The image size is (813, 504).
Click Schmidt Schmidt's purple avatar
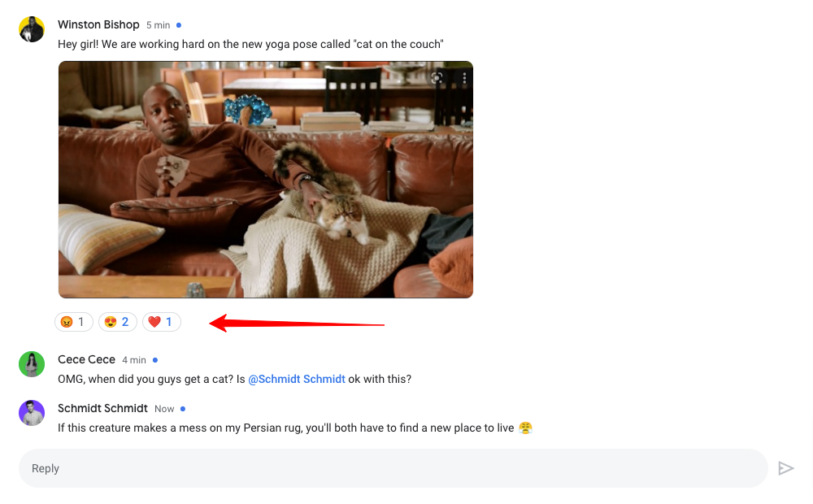coord(32,413)
